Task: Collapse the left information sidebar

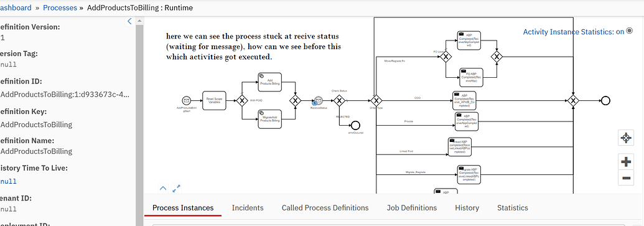Action: (x=129, y=21)
